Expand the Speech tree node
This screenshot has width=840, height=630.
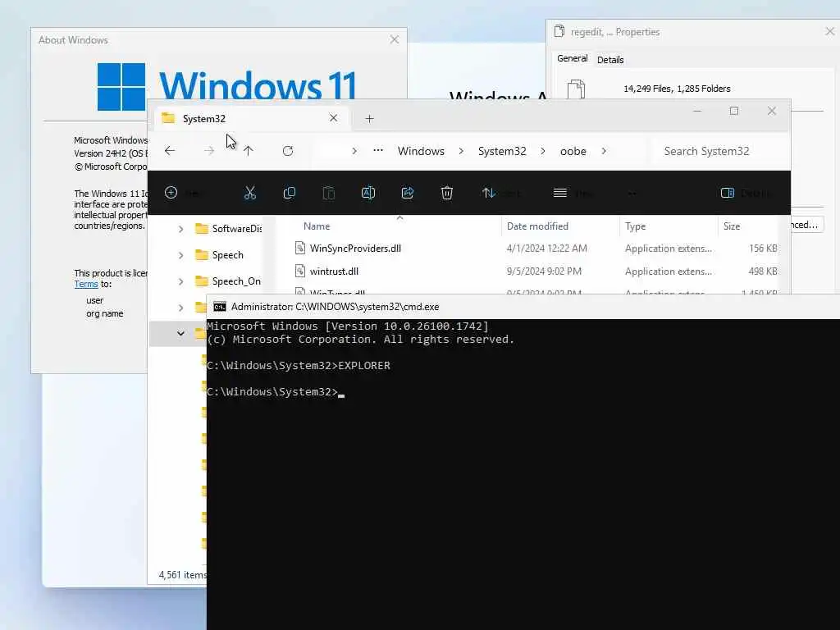pyautogui.click(x=181, y=256)
